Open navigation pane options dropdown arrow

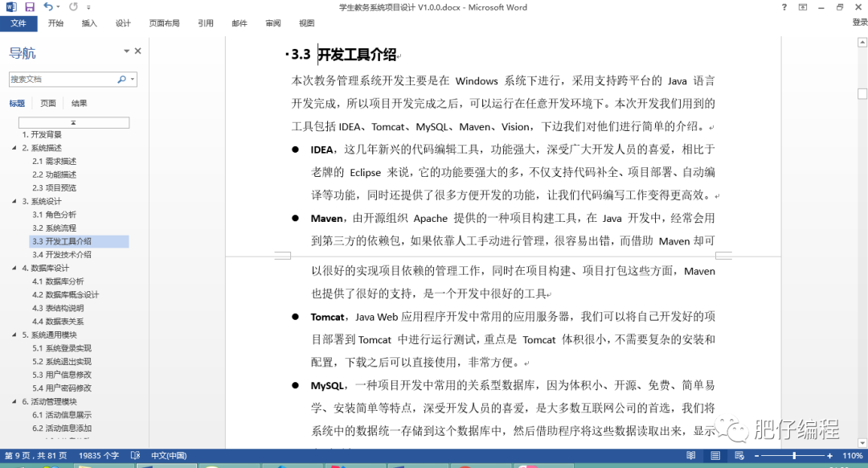[x=126, y=51]
